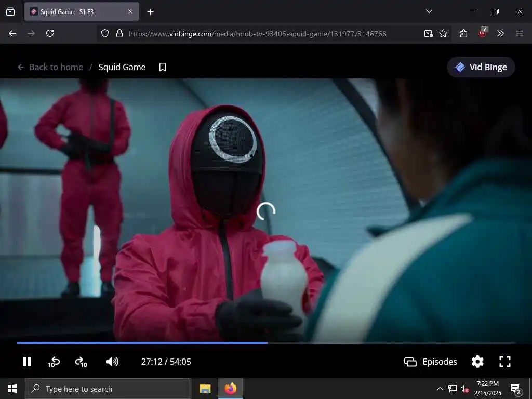
Task: Pause the video playback
Action: pyautogui.click(x=27, y=362)
